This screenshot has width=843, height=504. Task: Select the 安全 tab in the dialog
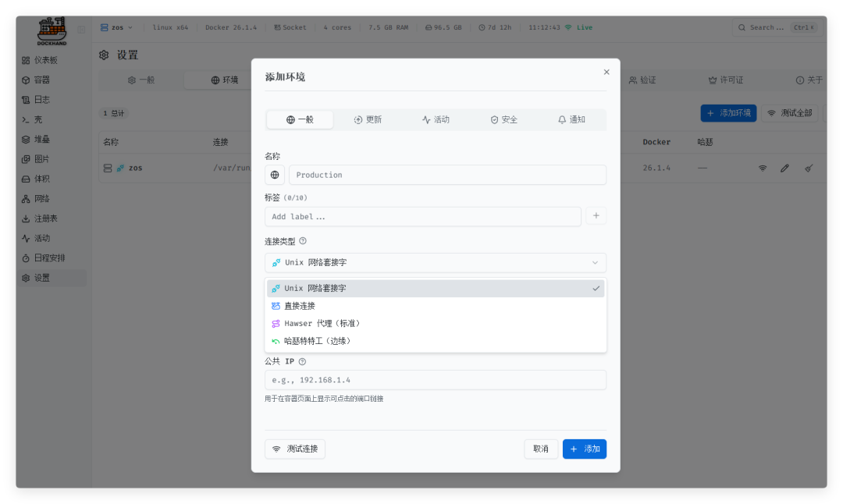(x=503, y=120)
